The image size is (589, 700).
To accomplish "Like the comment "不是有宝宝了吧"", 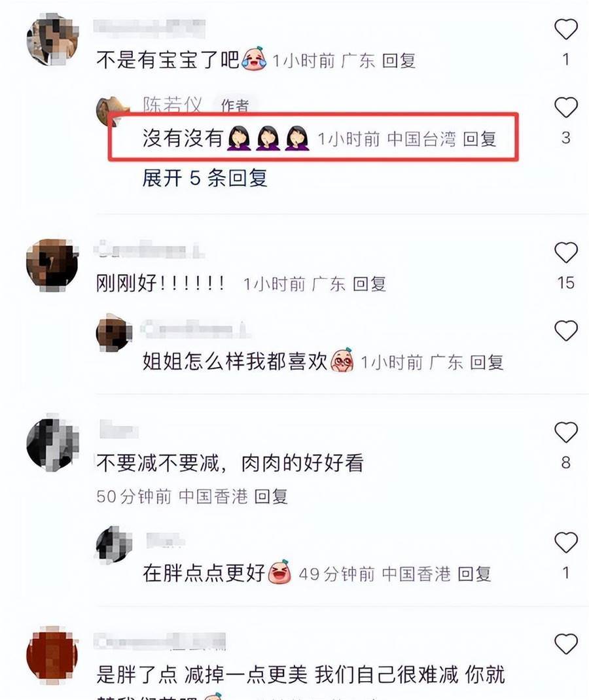I will point(566,30).
